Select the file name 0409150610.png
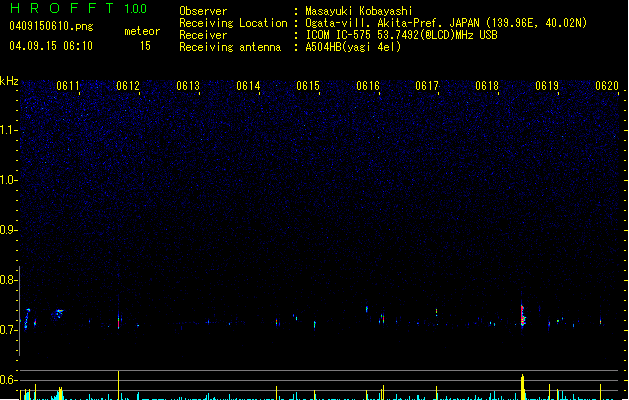This screenshot has height=400, width=629. [x=51, y=26]
